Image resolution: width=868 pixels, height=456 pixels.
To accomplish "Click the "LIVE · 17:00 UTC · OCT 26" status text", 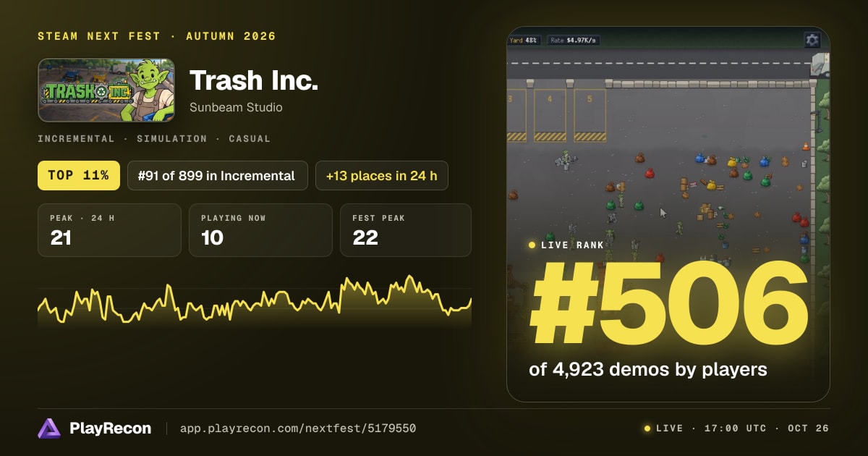I will pyautogui.click(x=742, y=428).
